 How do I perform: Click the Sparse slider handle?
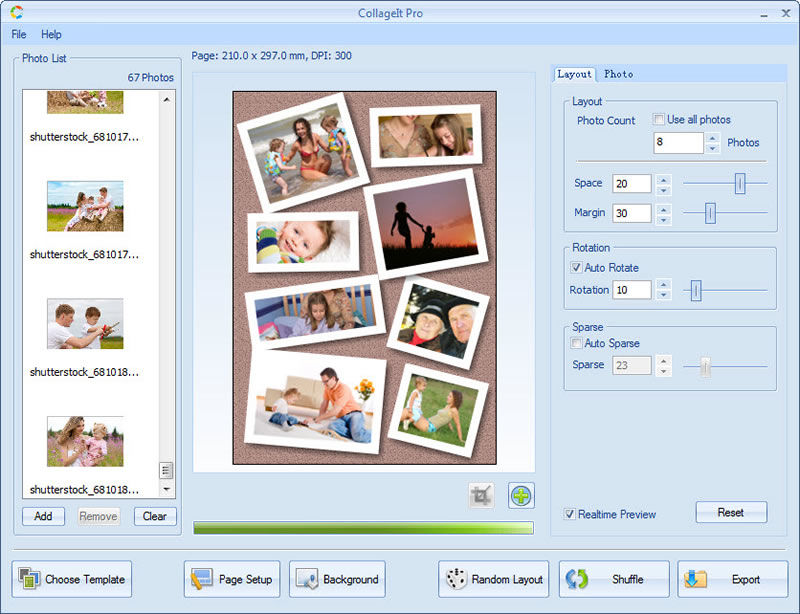click(x=705, y=366)
